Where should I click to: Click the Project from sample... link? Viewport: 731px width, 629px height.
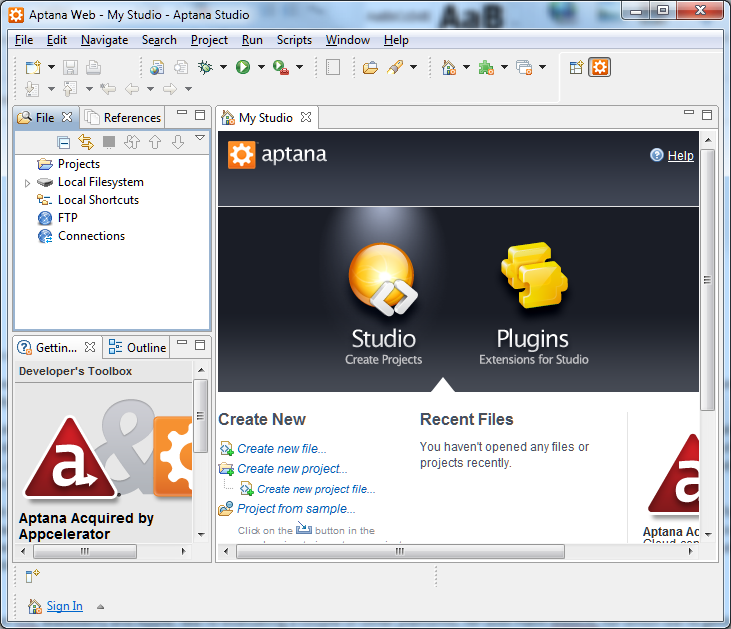(296, 509)
